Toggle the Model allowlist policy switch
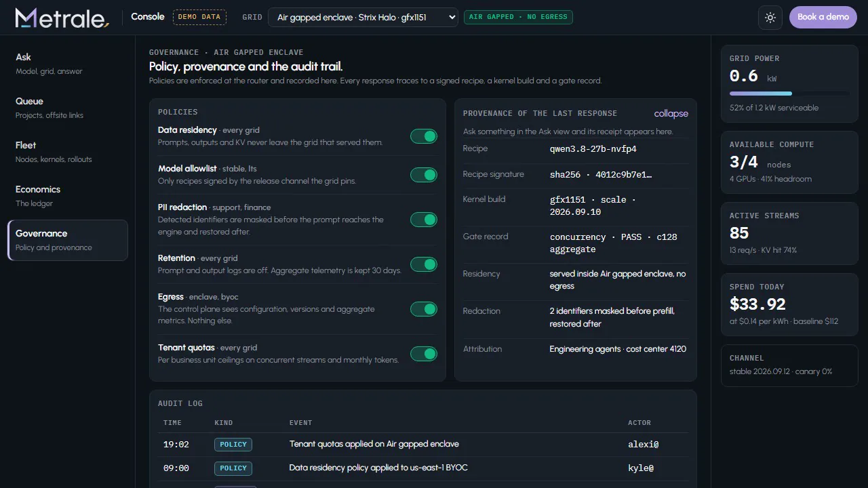This screenshot has width=868, height=488. pyautogui.click(x=424, y=175)
